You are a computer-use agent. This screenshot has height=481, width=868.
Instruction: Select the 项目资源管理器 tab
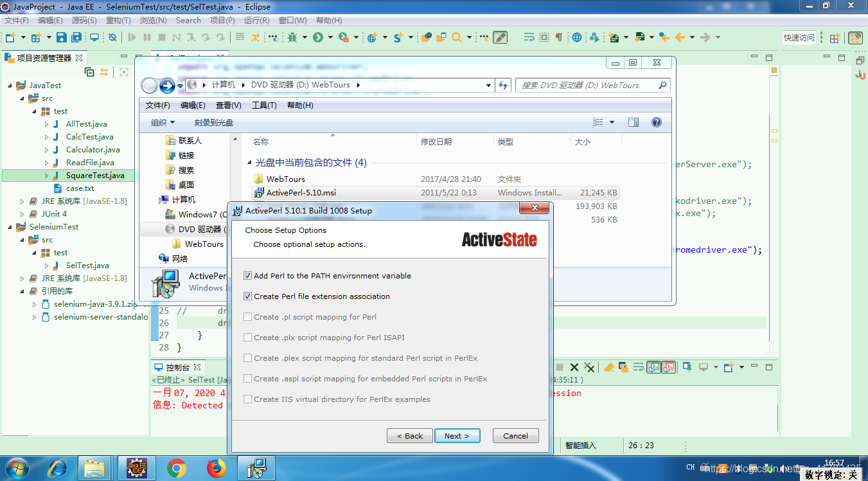point(44,58)
